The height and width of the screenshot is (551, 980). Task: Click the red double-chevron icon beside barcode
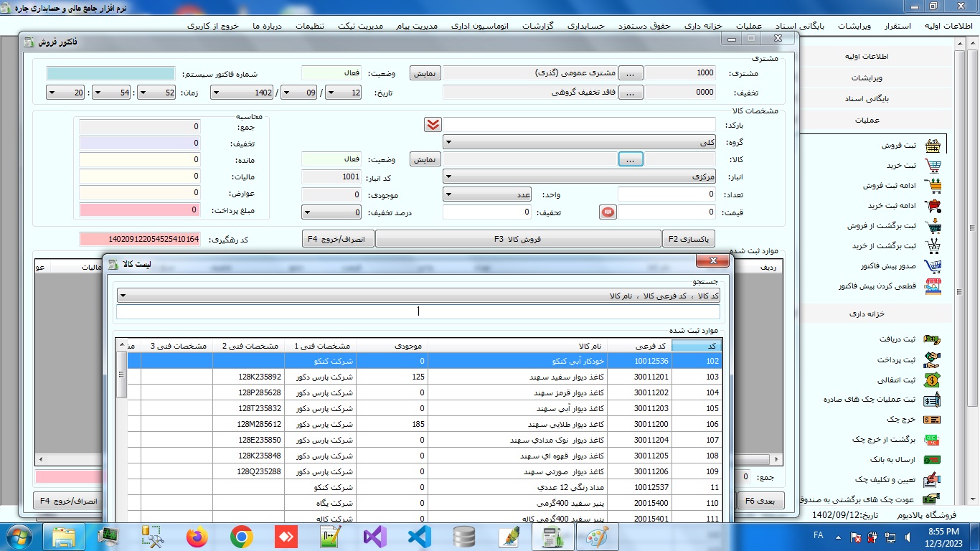coord(432,125)
